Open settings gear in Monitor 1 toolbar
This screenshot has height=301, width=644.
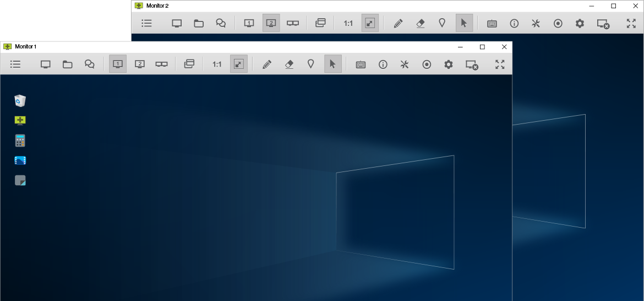(x=449, y=64)
